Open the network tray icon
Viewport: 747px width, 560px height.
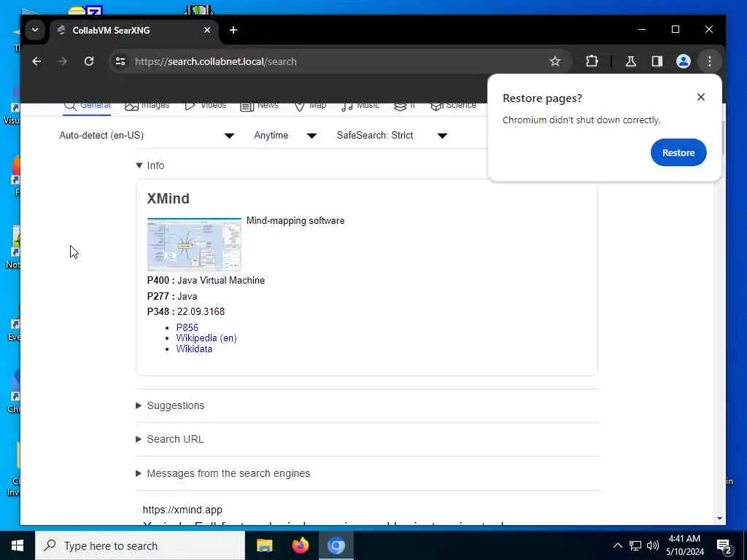635,545
